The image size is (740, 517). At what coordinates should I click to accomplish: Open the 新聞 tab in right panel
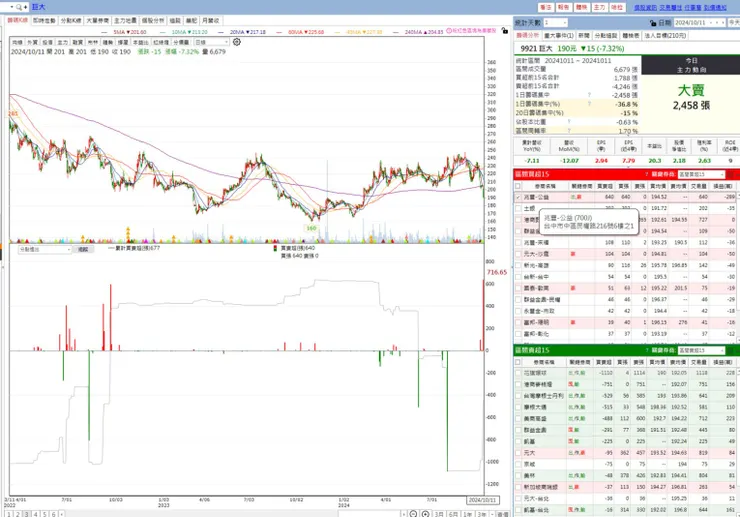584,36
